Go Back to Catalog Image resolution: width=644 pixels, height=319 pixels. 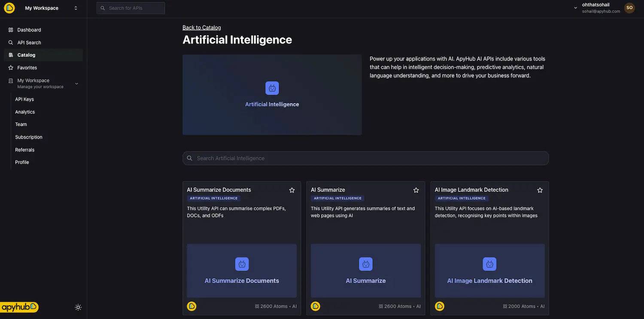(x=202, y=27)
